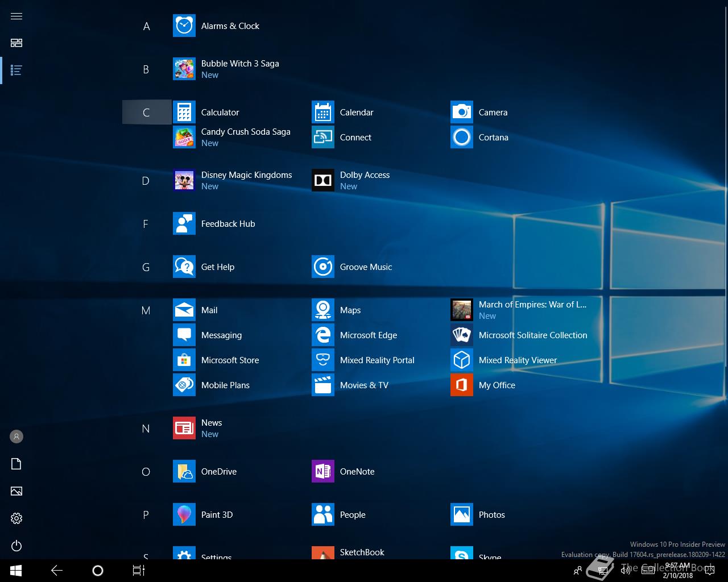This screenshot has height=582, width=728.
Task: Open Settings from the left sidebar gear
Action: (16, 518)
